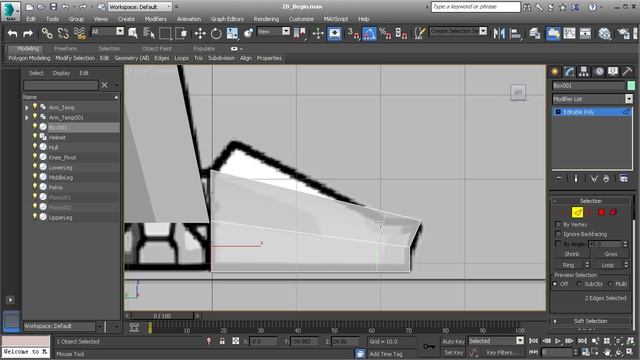The width and height of the screenshot is (640, 360).
Task: Click the Auto Key button
Action: [x=453, y=341]
